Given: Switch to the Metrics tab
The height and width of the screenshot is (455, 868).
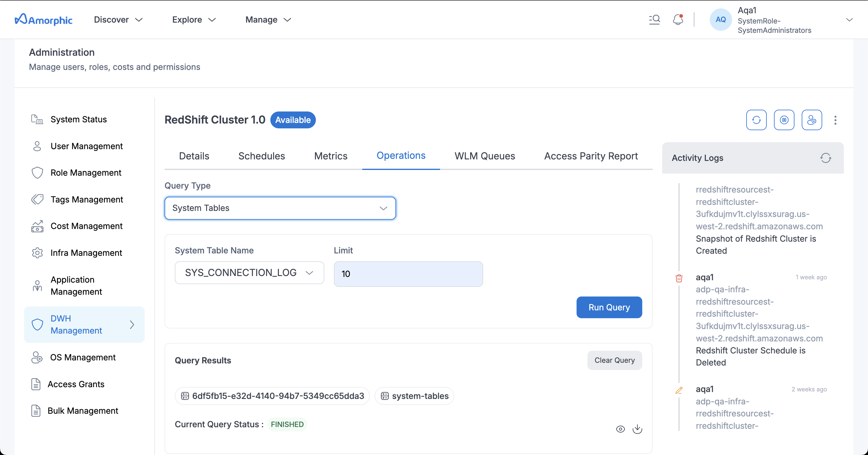Looking at the screenshot, I should [x=331, y=156].
